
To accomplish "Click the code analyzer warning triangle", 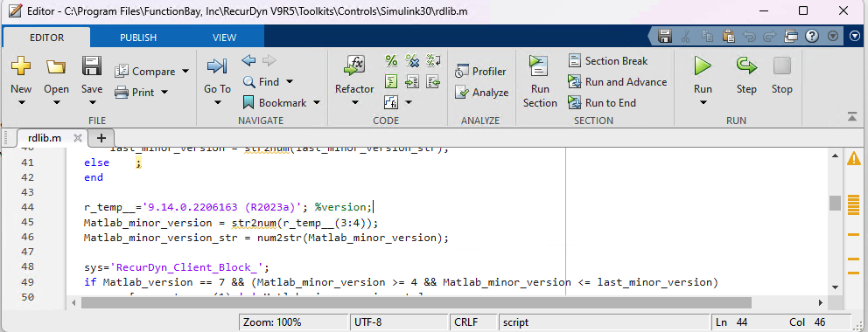I will (854, 158).
